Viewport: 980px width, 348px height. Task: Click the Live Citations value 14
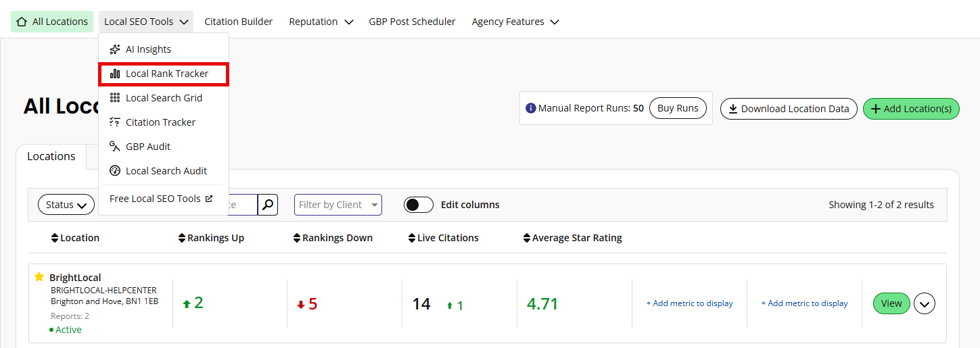[421, 304]
